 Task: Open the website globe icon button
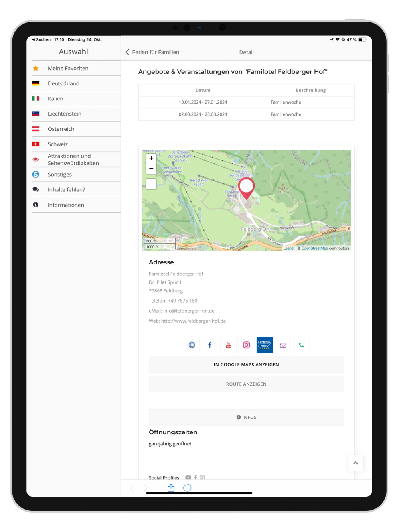tap(192, 345)
